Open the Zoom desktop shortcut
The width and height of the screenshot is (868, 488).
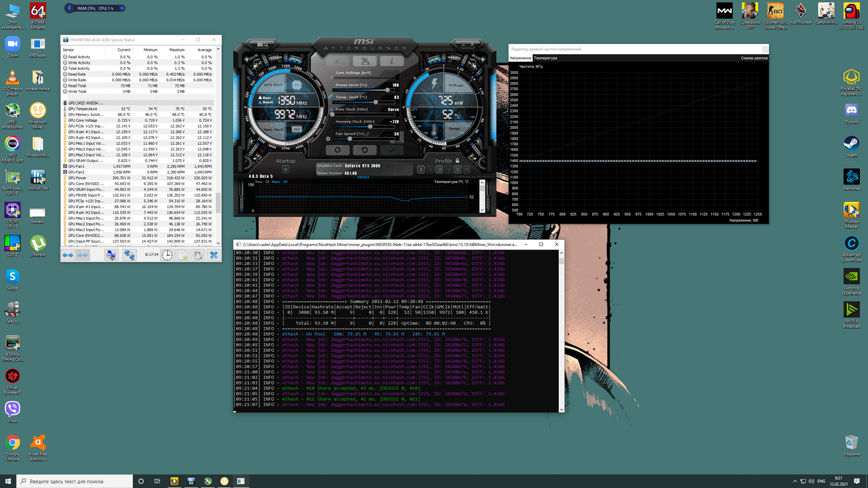(x=12, y=47)
